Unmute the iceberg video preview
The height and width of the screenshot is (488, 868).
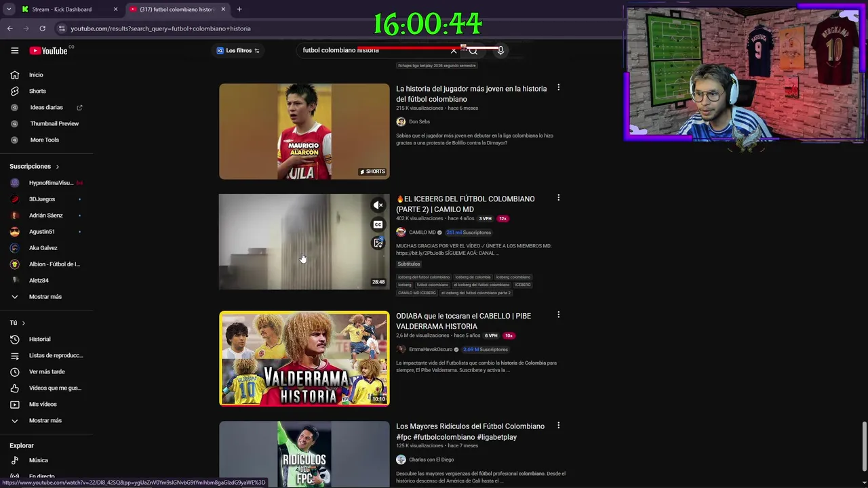378,205
